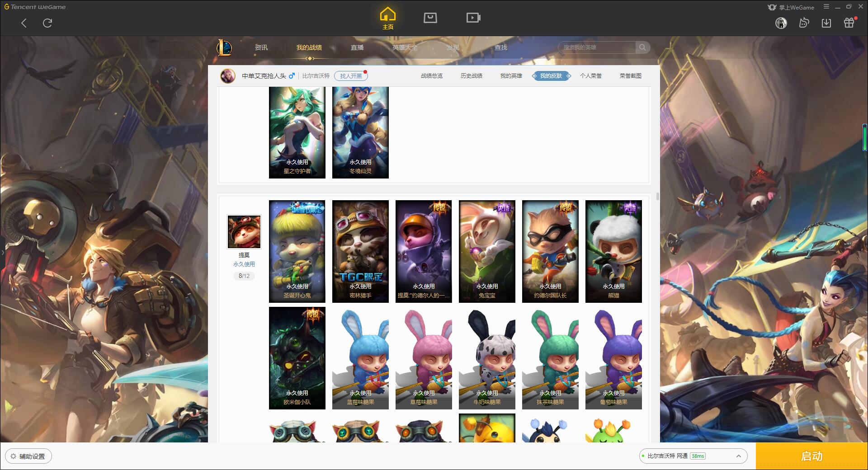
Task: Expand the server selector chevron
Action: [x=739, y=456]
